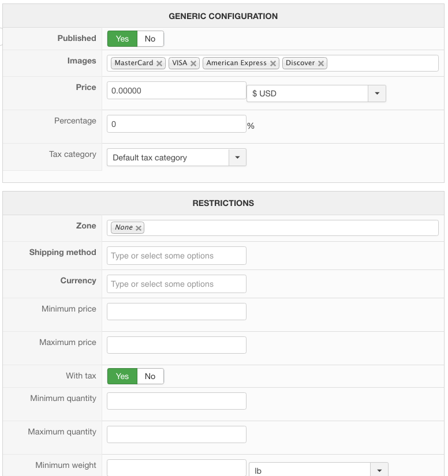Image resolution: width=448 pixels, height=476 pixels.
Task: Set Published to No
Action: click(150, 39)
